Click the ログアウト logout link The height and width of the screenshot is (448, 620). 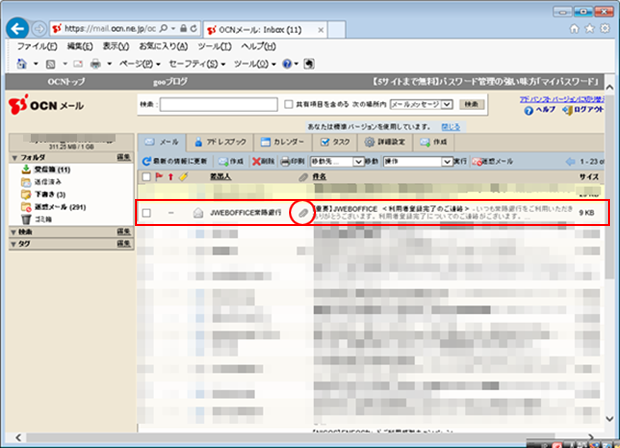[583, 110]
